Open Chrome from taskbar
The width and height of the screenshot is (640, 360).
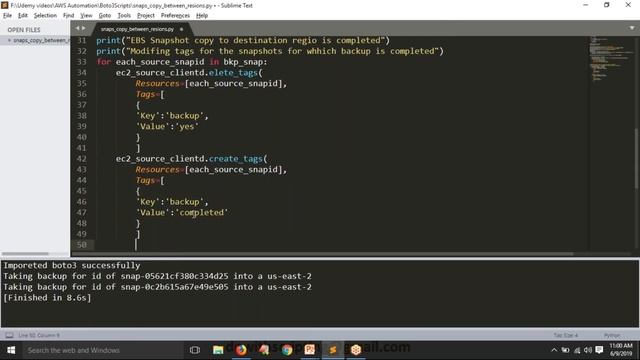[287, 350]
